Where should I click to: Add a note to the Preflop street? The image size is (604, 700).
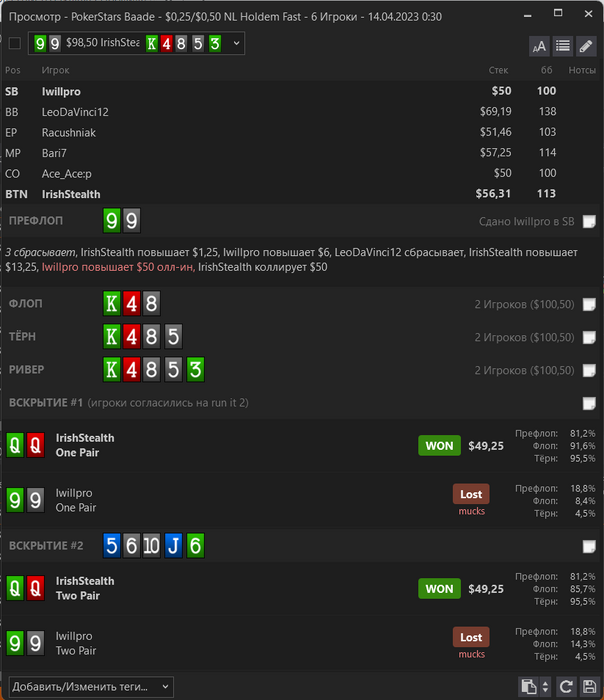click(589, 221)
